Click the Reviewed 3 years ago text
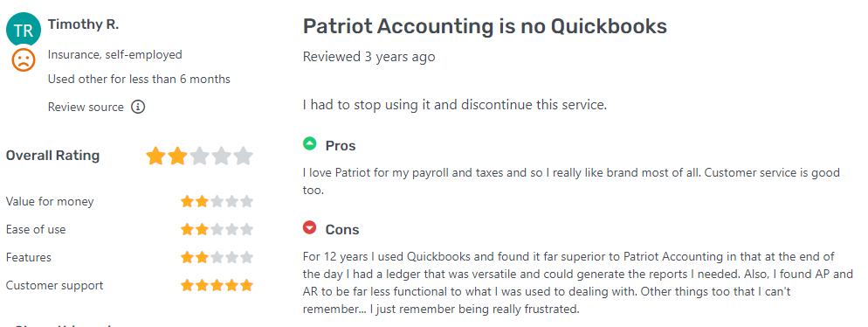 click(369, 57)
